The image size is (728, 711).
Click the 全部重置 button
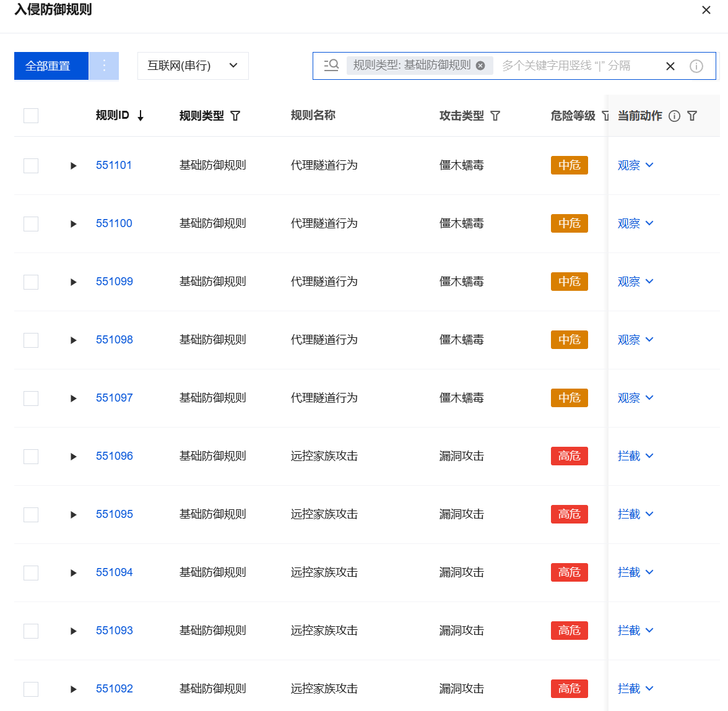[51, 66]
